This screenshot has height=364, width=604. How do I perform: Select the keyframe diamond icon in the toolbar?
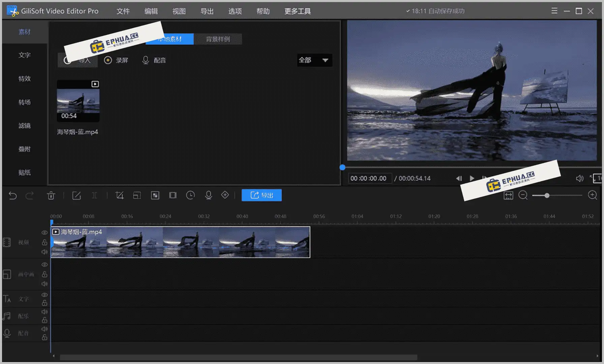click(225, 195)
